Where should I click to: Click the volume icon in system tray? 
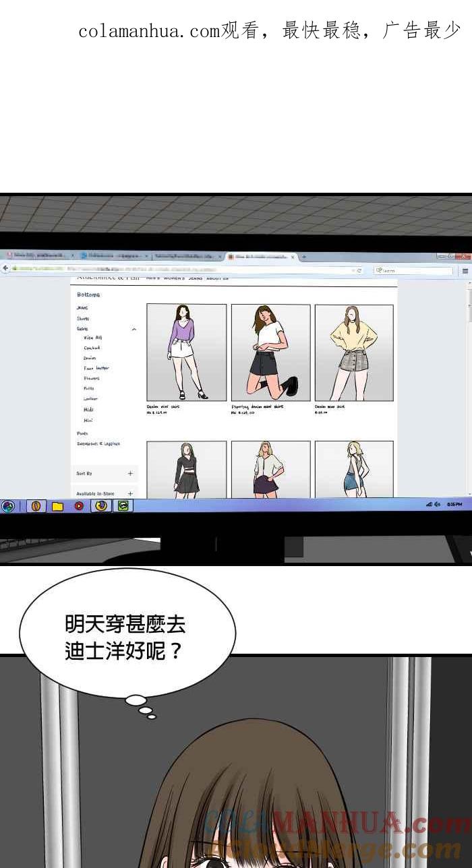pos(437,504)
